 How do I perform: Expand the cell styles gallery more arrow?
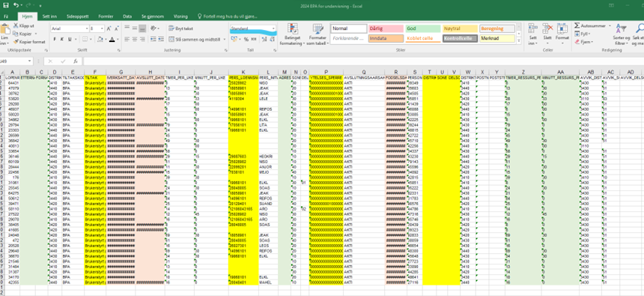click(x=518, y=40)
